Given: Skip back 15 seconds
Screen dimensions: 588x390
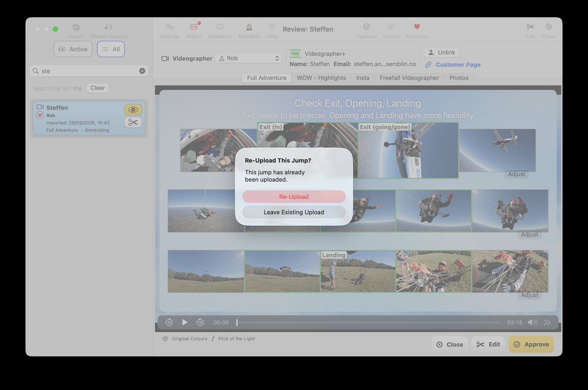Looking at the screenshot, I should click(169, 322).
